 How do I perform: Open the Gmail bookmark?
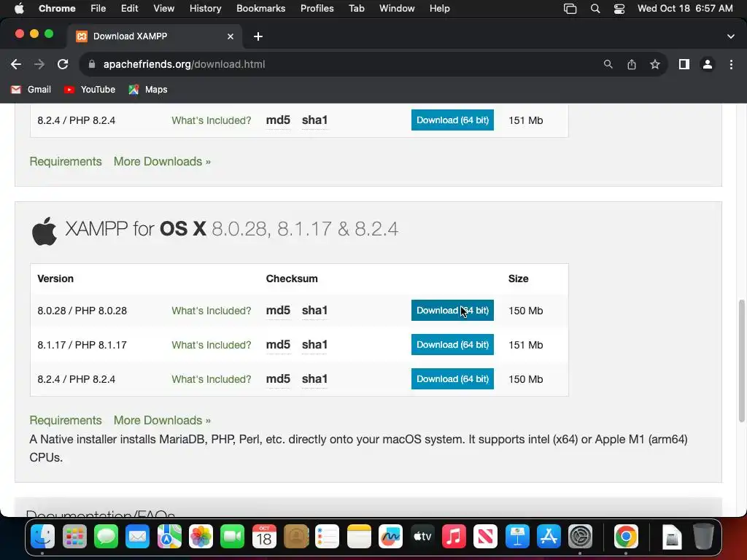click(x=31, y=90)
